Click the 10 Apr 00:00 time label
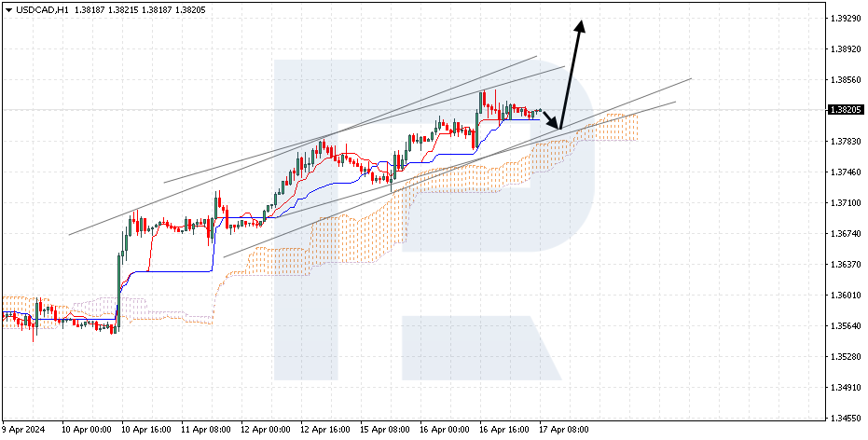Image resolution: width=868 pixels, height=440 pixels. tap(87, 430)
